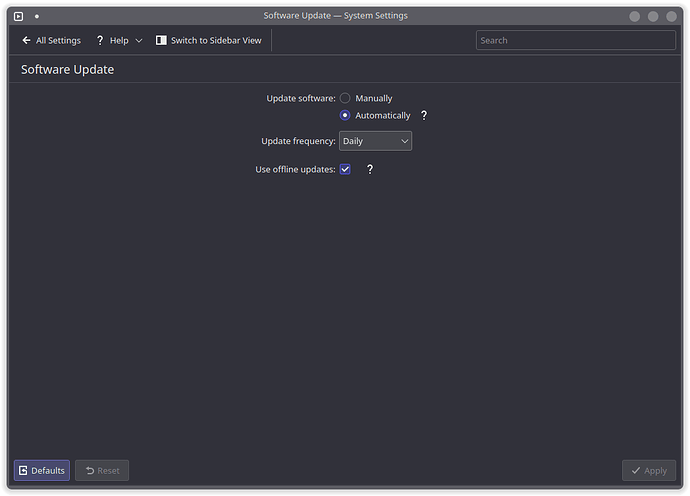Image resolution: width=690 pixels, height=496 pixels.
Task: Open the Help menu
Action: [112, 41]
